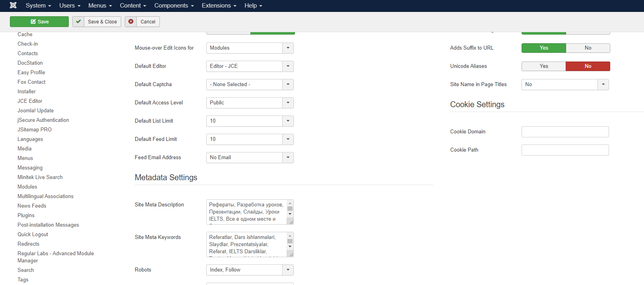
Task: Open the Default Editor dropdown
Action: pos(250,66)
